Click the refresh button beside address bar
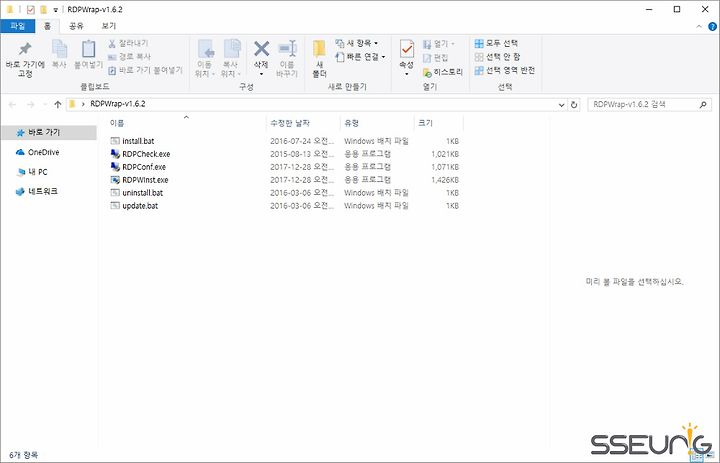Image resolution: width=720 pixels, height=463 pixels. [x=574, y=105]
